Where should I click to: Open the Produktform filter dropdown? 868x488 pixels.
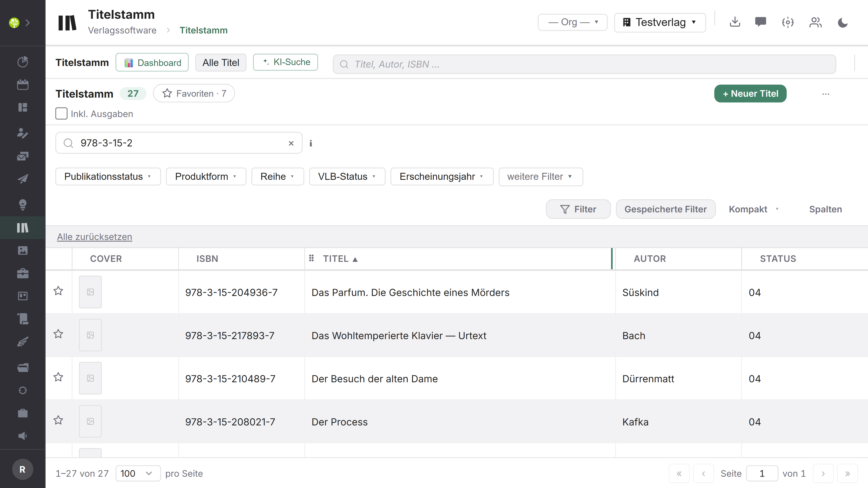(x=206, y=176)
